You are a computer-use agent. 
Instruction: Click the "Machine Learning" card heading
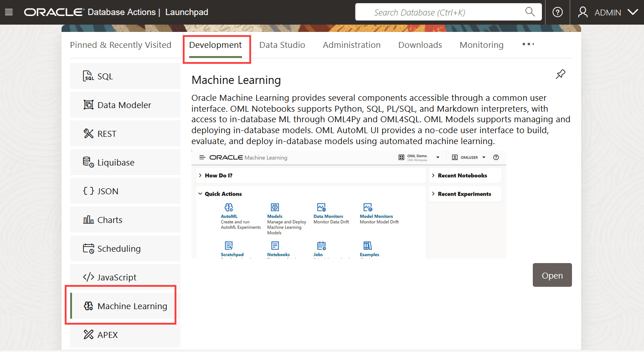pyautogui.click(x=236, y=80)
